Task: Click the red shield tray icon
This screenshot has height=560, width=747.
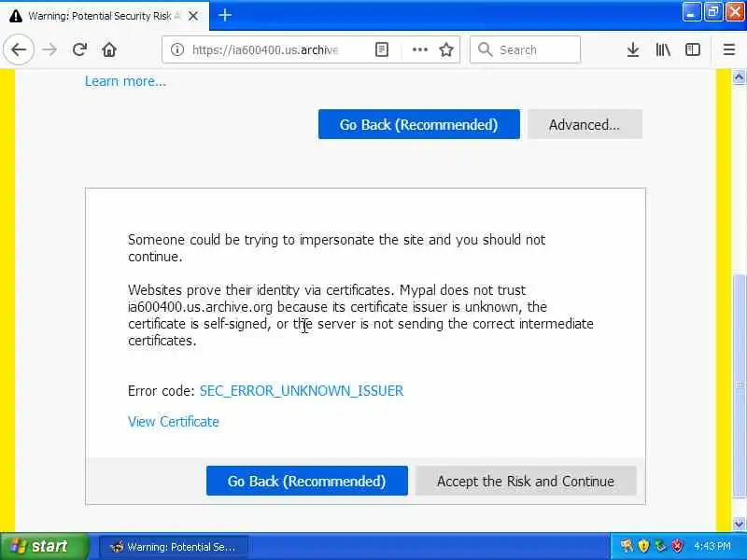Action: coord(677,545)
